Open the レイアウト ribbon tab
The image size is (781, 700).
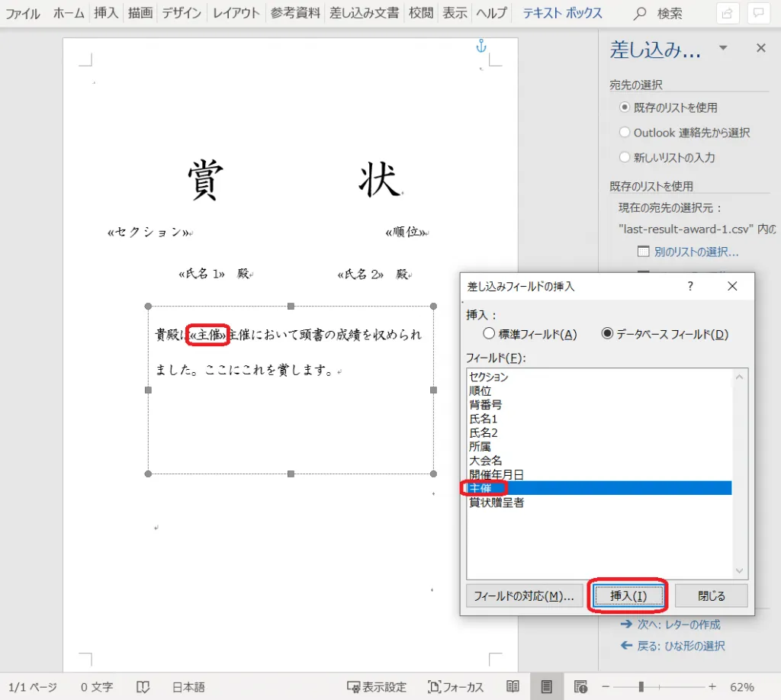coord(236,13)
